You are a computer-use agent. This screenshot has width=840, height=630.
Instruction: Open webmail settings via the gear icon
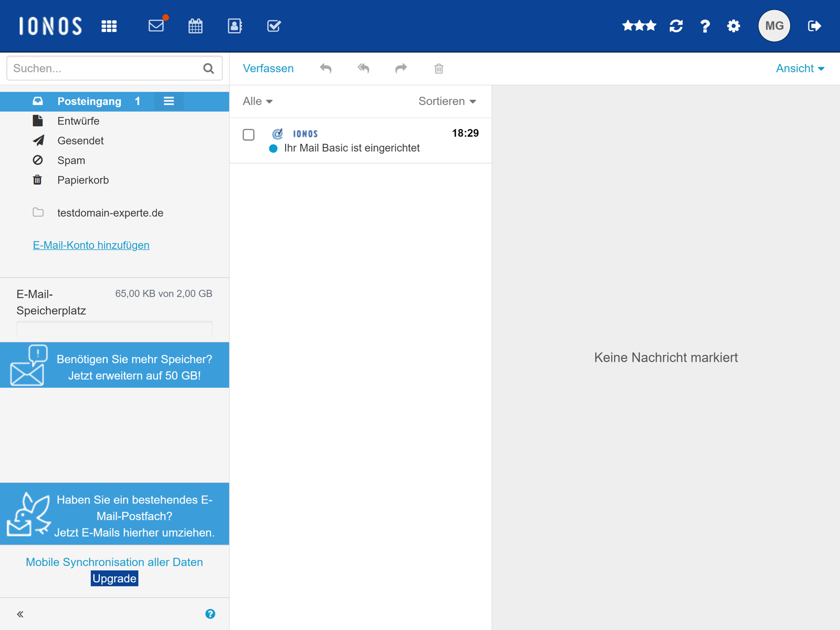tap(733, 26)
